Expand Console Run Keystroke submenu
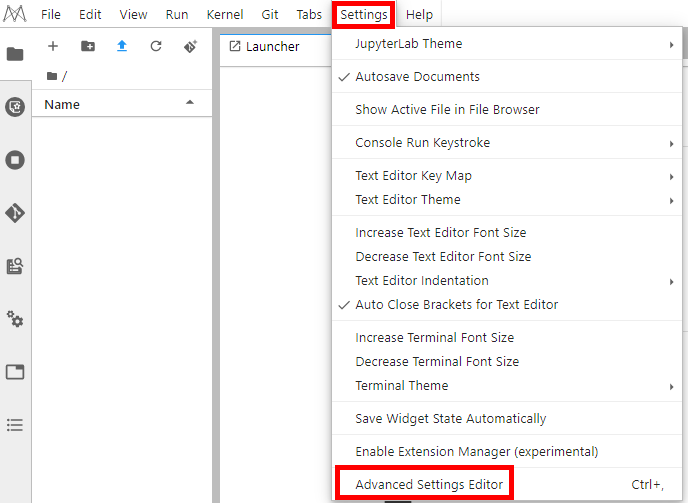688x503 pixels. 507,142
